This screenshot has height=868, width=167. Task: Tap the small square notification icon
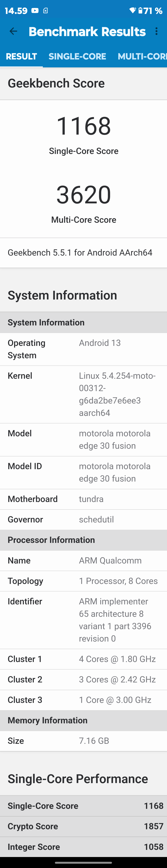(x=45, y=11)
